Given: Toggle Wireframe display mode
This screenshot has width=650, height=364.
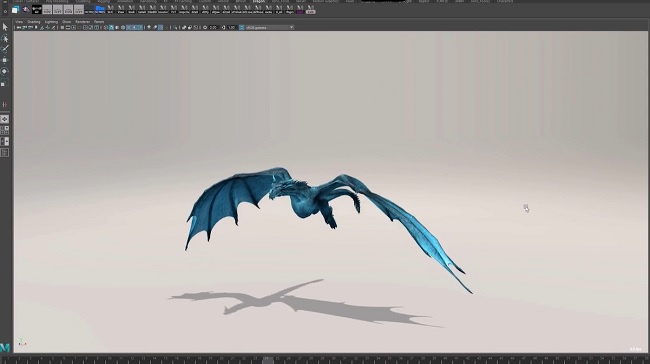Looking at the screenshot, I should coord(105,27).
